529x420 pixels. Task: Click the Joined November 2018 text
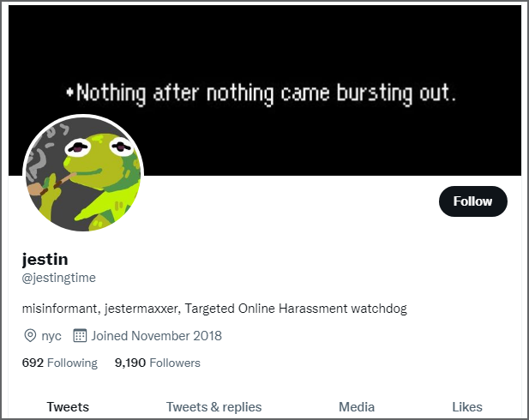[x=157, y=336]
